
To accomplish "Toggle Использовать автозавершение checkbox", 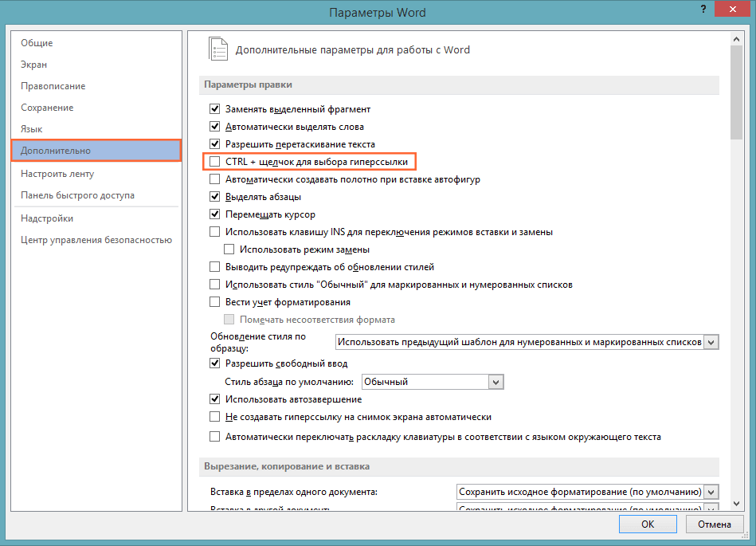I will (214, 399).
